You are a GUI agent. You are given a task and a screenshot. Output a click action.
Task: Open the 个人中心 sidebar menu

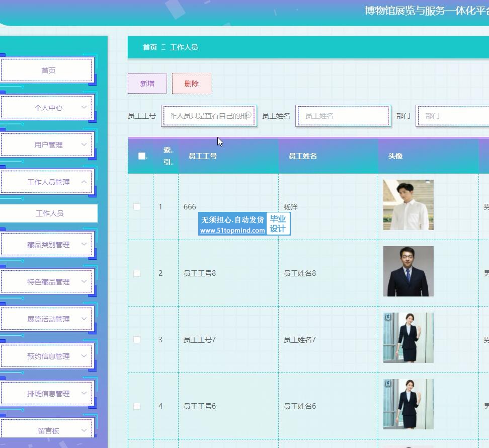tap(47, 108)
